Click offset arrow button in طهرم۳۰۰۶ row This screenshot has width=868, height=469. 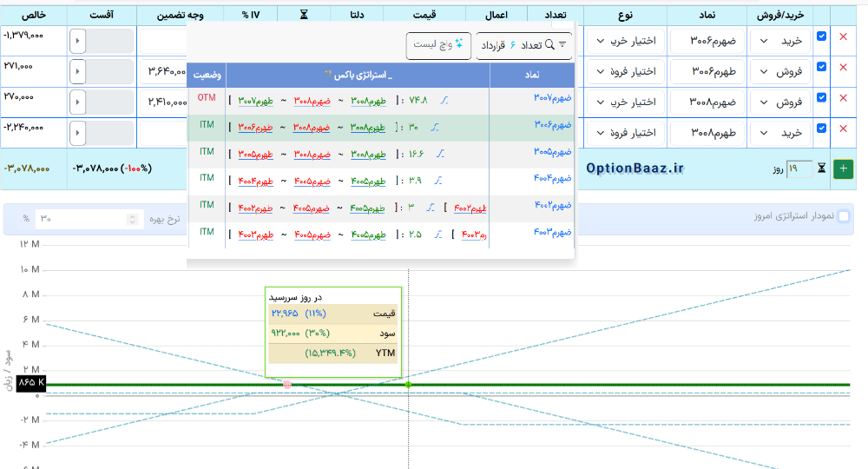(x=77, y=71)
